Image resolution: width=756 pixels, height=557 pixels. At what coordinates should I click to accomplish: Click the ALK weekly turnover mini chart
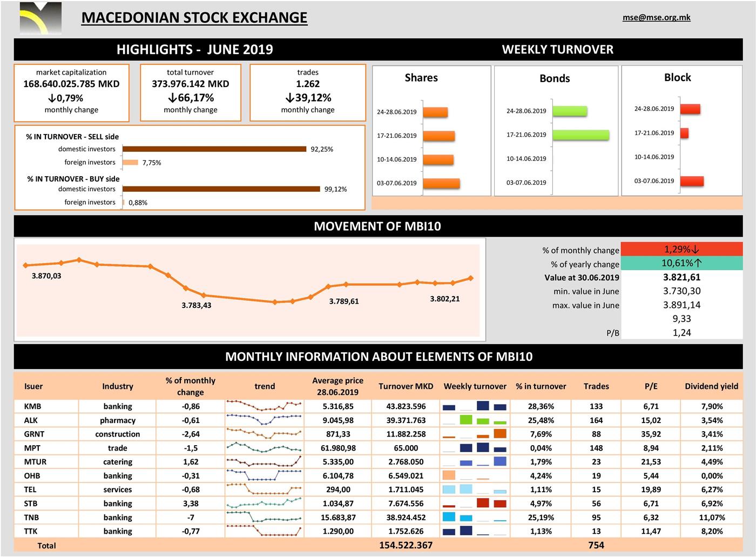(475, 420)
